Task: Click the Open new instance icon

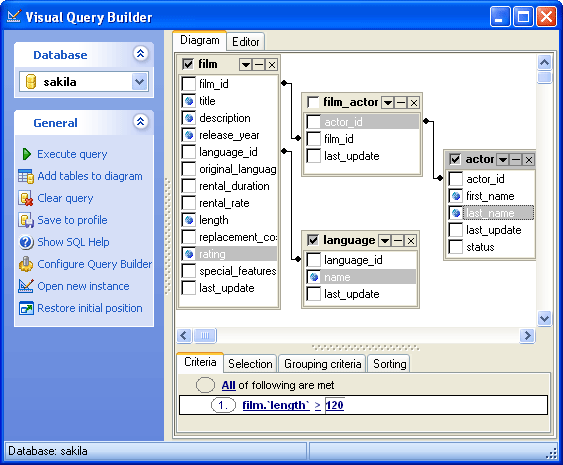Action: 26,286
